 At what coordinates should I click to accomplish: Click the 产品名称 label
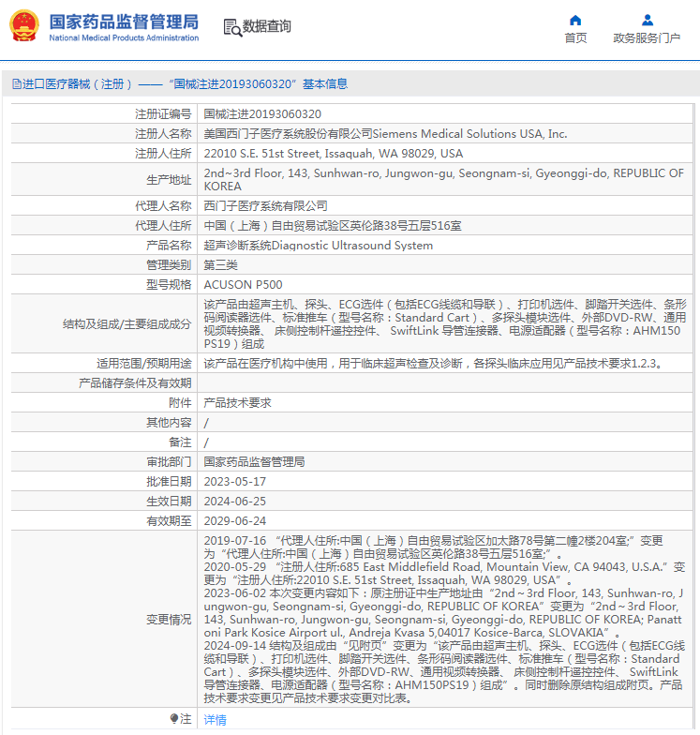169,246
